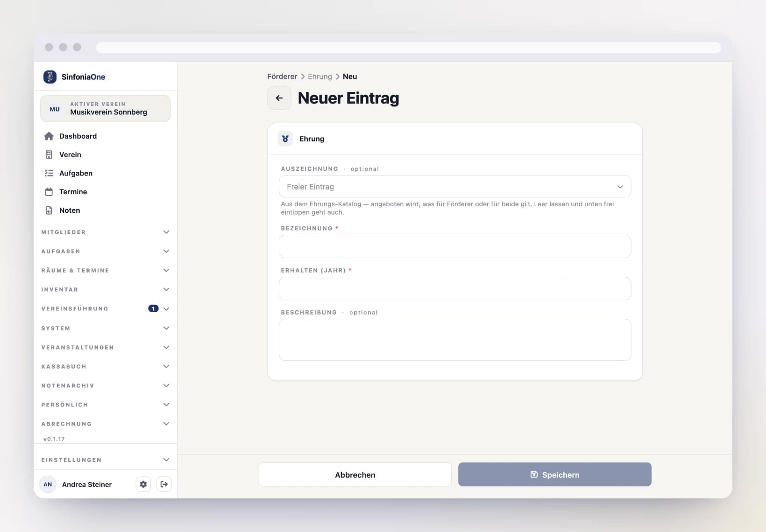Click the Abbrechen button

click(355, 475)
